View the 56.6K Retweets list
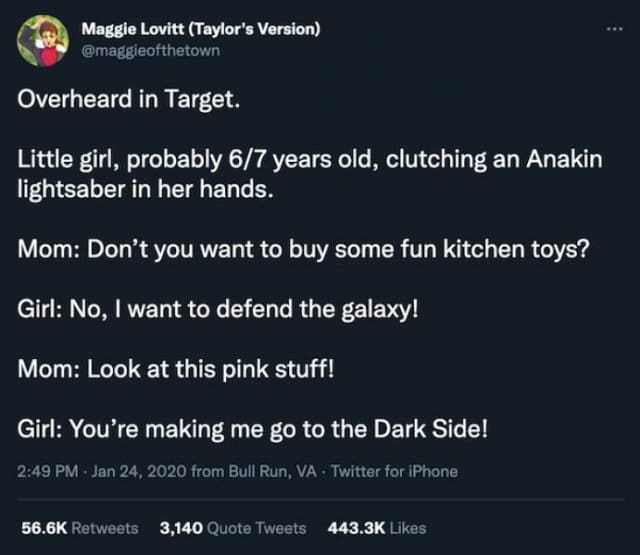The width and height of the screenshot is (640, 555). pyautogui.click(x=79, y=527)
